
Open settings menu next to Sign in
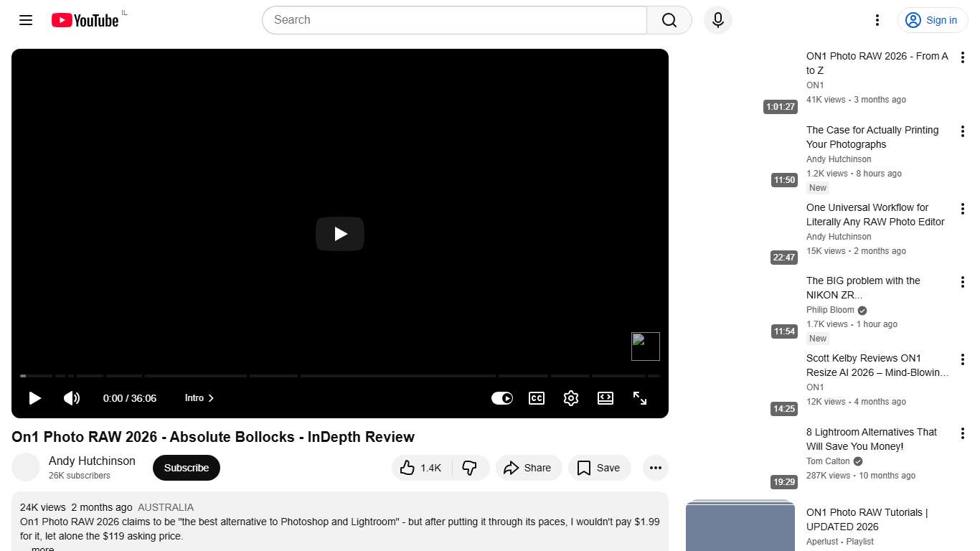pos(877,20)
